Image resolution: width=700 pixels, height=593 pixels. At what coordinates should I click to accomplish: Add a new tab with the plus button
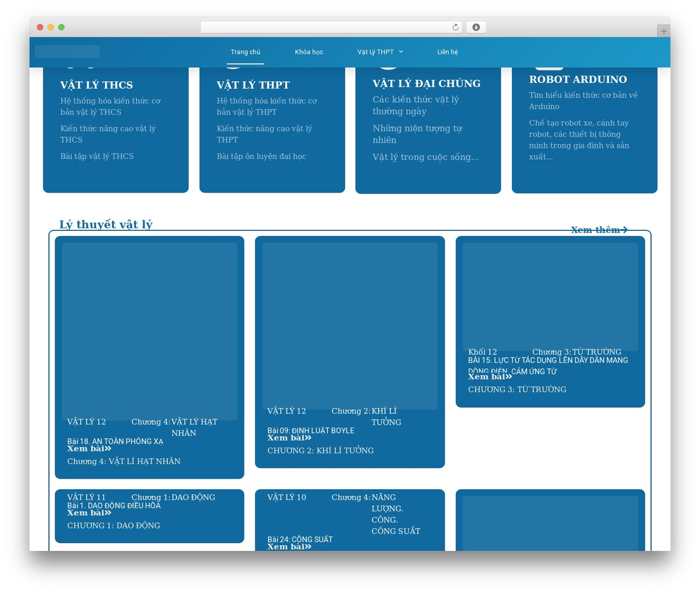pos(663,31)
